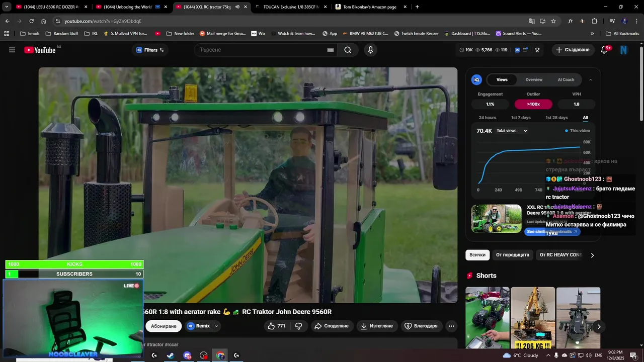Image resolution: width=644 pixels, height=362 pixels.
Task: Open the Chrome three-dot menu
Action: (x=637, y=21)
